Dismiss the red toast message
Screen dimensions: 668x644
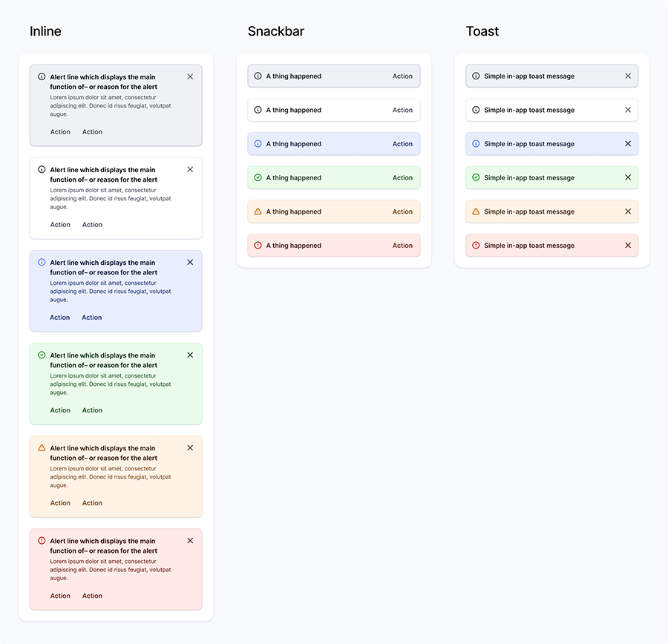[x=628, y=246]
